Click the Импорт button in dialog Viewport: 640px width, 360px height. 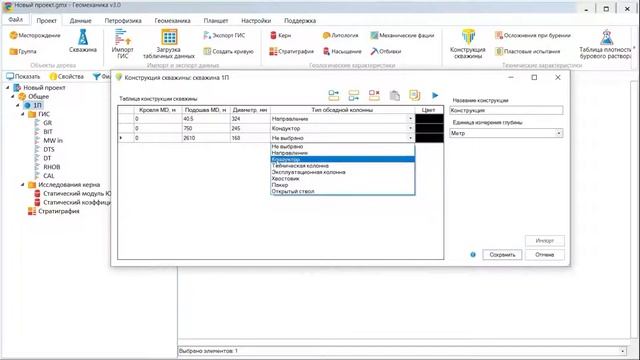[544, 241]
